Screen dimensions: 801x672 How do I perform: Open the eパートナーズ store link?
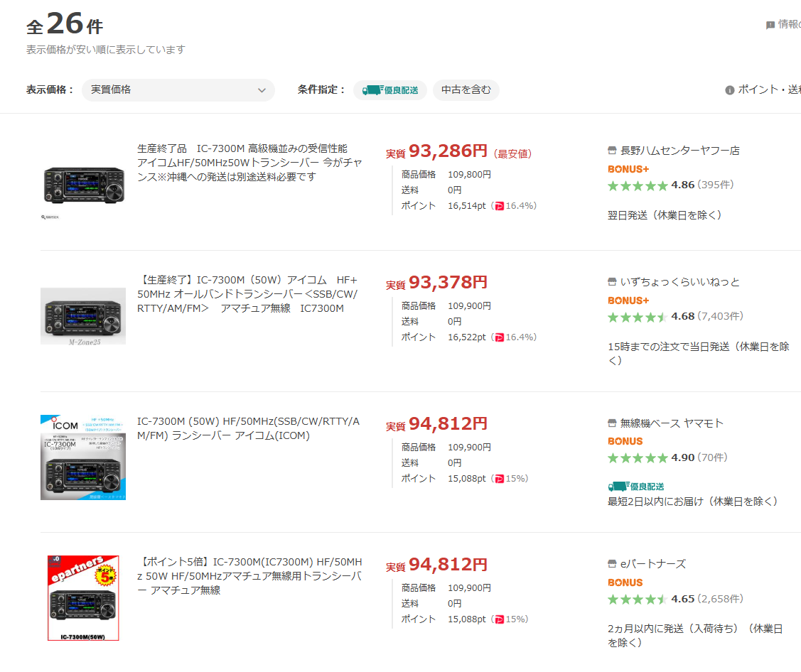point(652,564)
